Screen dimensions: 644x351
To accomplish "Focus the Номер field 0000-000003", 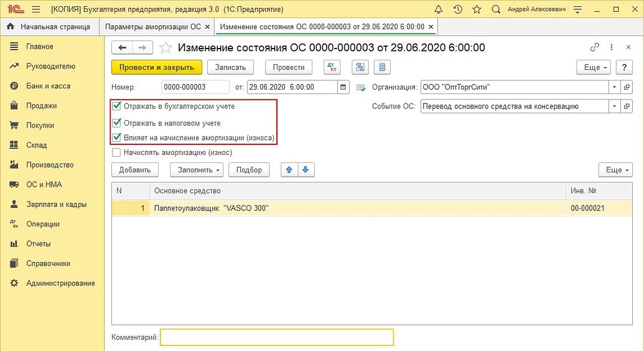I will pos(195,87).
